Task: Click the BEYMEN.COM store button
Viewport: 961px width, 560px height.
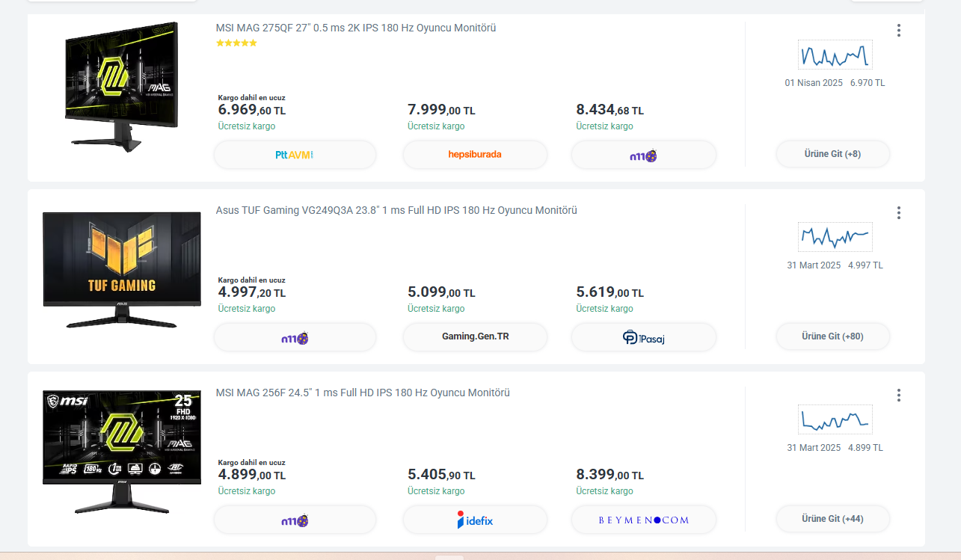Action: [x=643, y=520]
